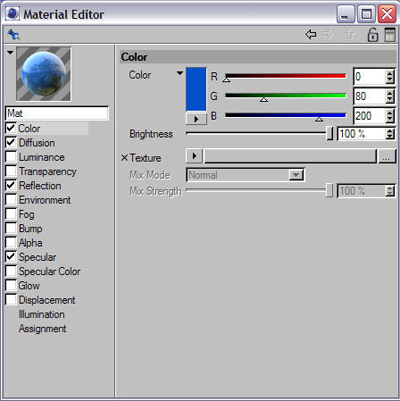Click the long Texture name bar

(x=290, y=156)
